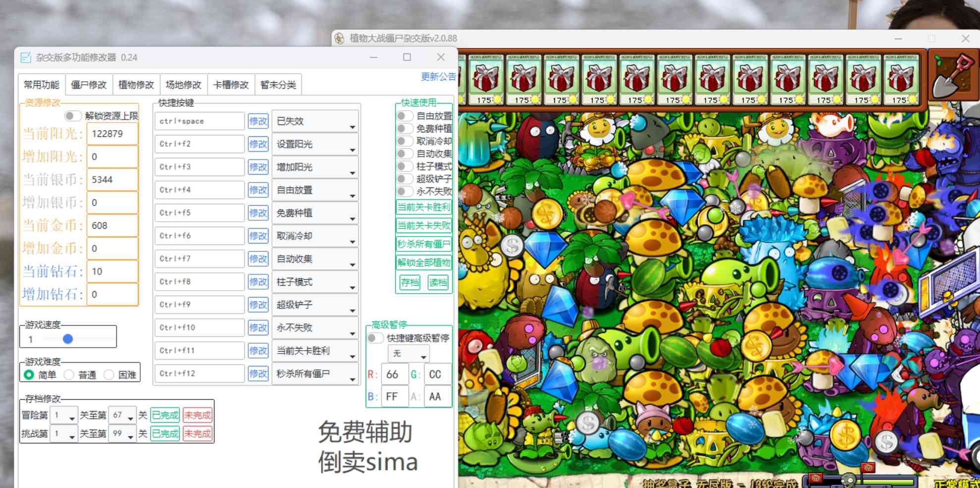
Task: Click the 当前金币 value field
Action: click(112, 226)
